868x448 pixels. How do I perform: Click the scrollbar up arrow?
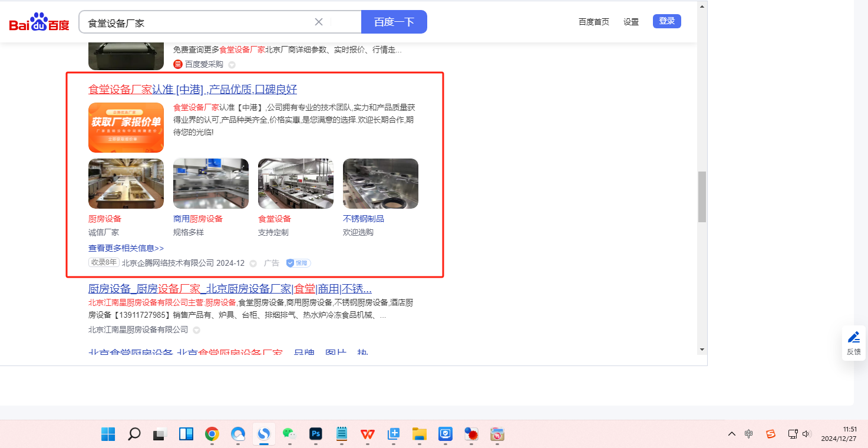tap(702, 6)
